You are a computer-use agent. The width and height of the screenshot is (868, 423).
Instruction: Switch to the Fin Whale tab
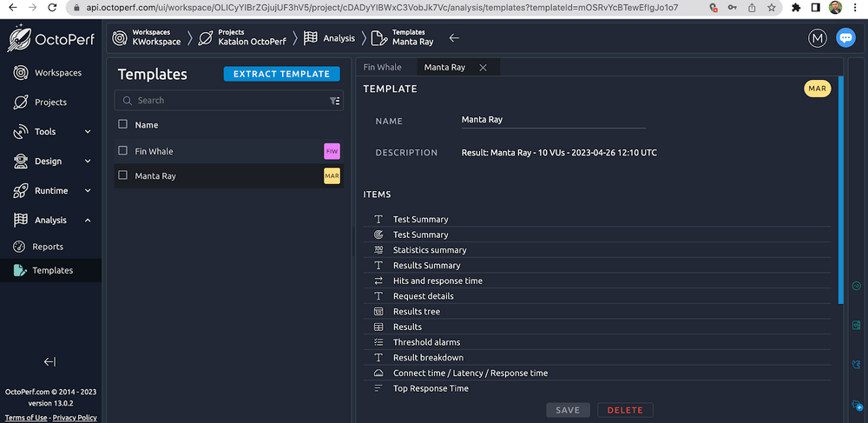(382, 67)
